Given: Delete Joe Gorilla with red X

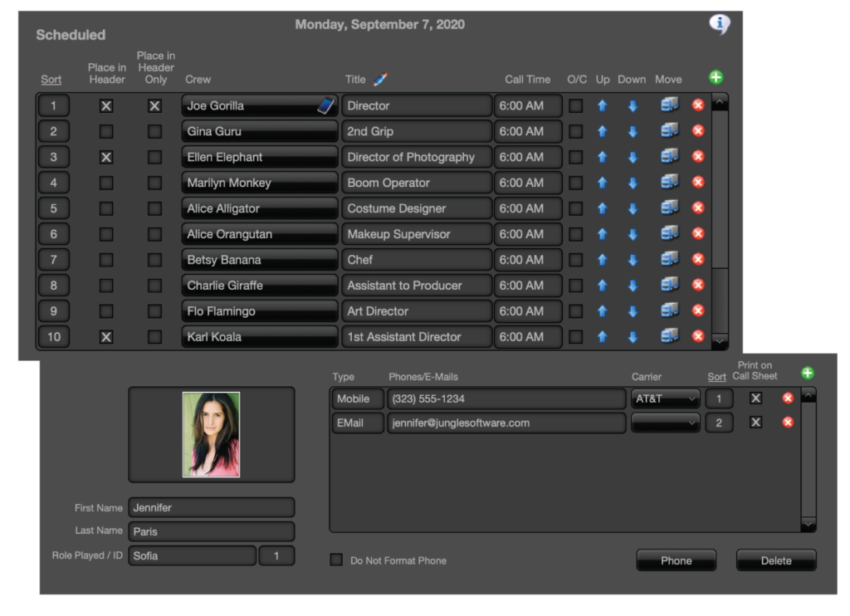Looking at the screenshot, I should click(698, 105).
